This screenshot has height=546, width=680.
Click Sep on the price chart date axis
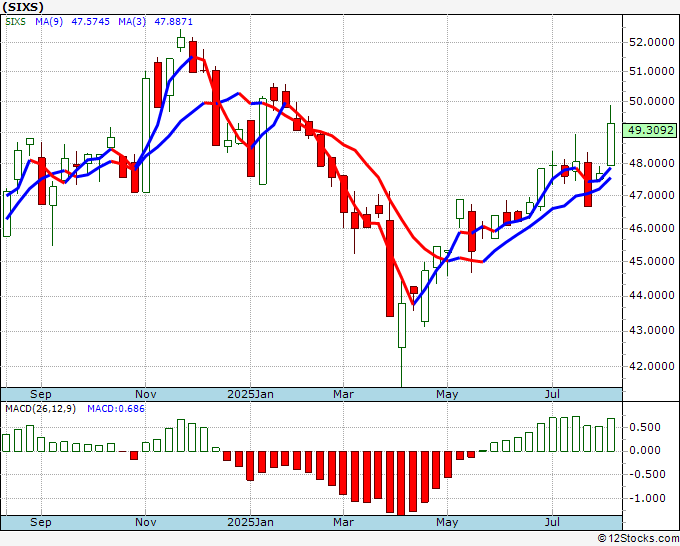tap(41, 394)
